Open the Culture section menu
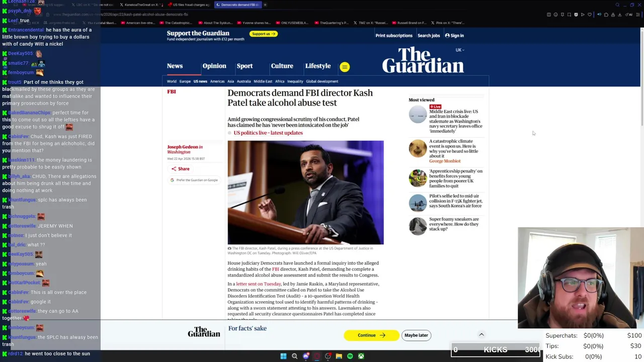This screenshot has height=362, width=644. click(x=282, y=66)
